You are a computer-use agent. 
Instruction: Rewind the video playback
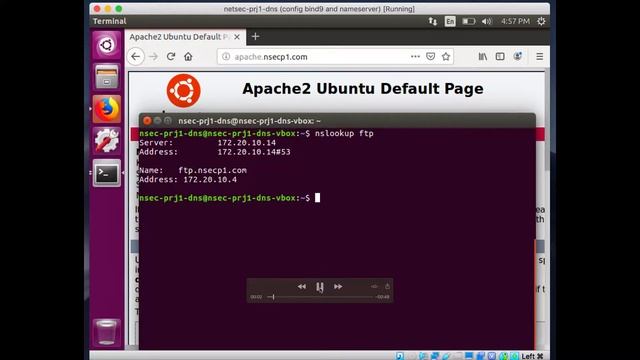click(302, 287)
